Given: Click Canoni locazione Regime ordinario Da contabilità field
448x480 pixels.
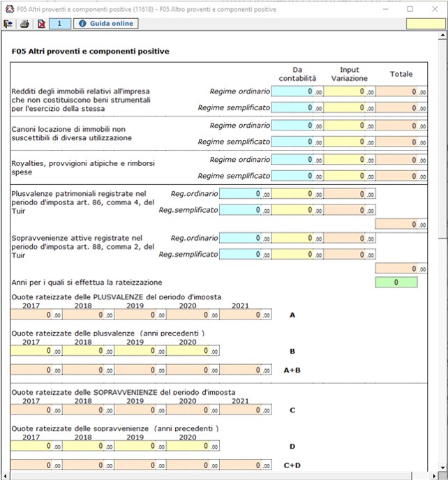Looking at the screenshot, I should pyautogui.click(x=297, y=126).
